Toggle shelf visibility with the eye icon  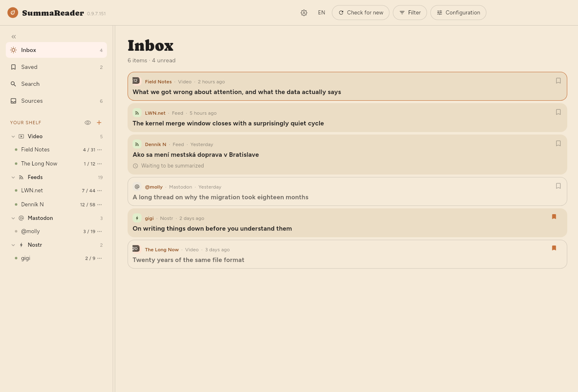88,123
